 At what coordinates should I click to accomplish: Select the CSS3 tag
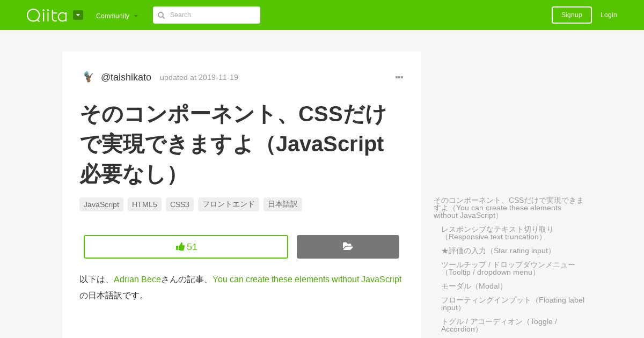(180, 204)
